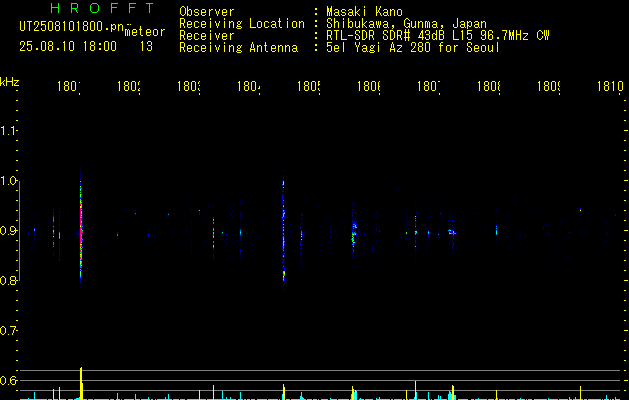This screenshot has width=629, height=400.
Task: Click the 1810 time axis label
Action: click(x=611, y=86)
